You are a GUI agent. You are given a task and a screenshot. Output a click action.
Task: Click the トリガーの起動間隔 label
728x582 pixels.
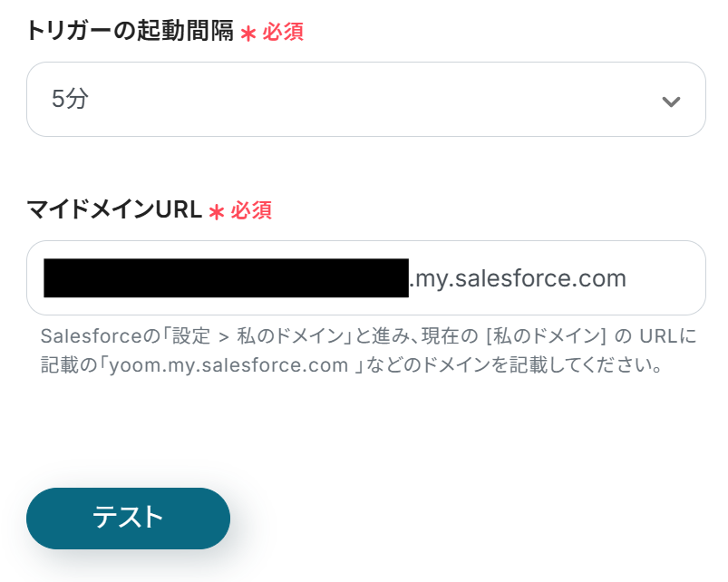(x=131, y=32)
